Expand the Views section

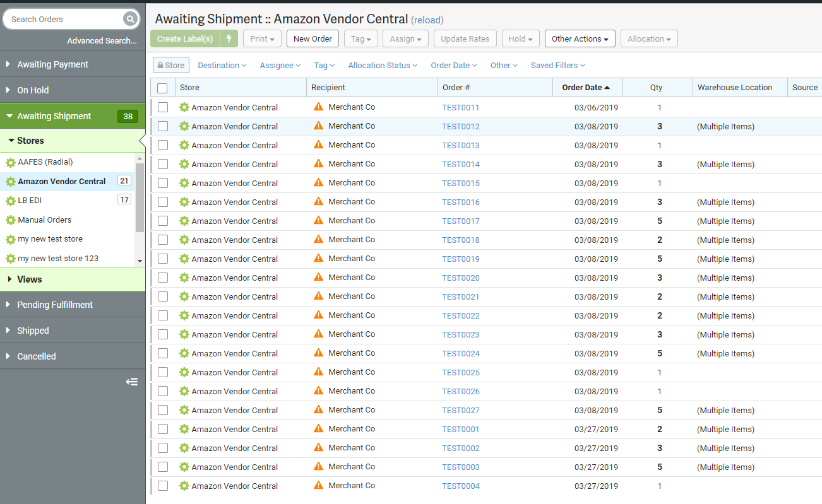(73, 279)
